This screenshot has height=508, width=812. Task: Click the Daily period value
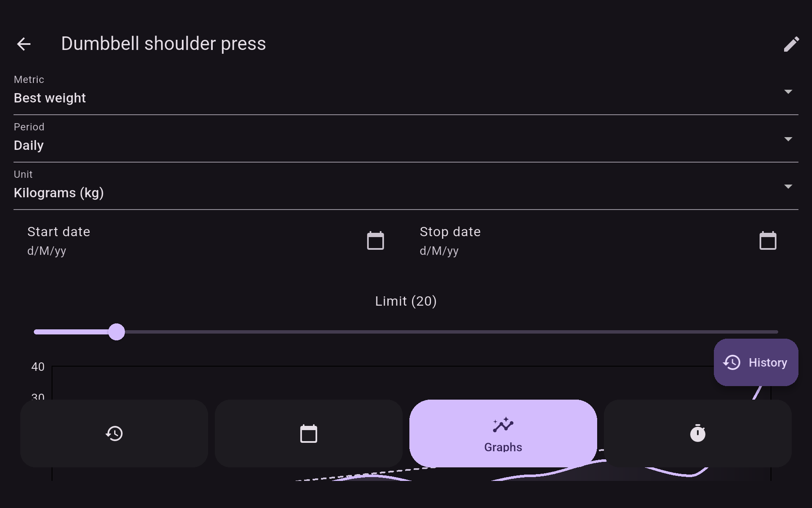click(x=29, y=146)
